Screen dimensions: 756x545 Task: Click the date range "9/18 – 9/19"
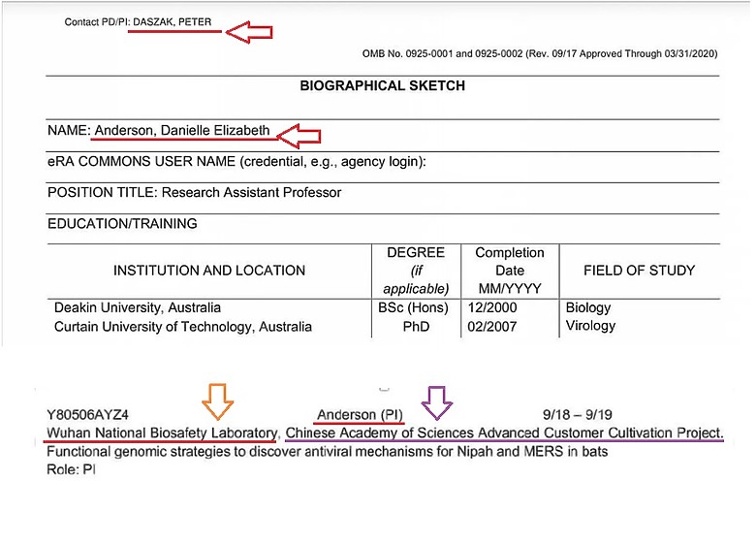click(x=578, y=415)
